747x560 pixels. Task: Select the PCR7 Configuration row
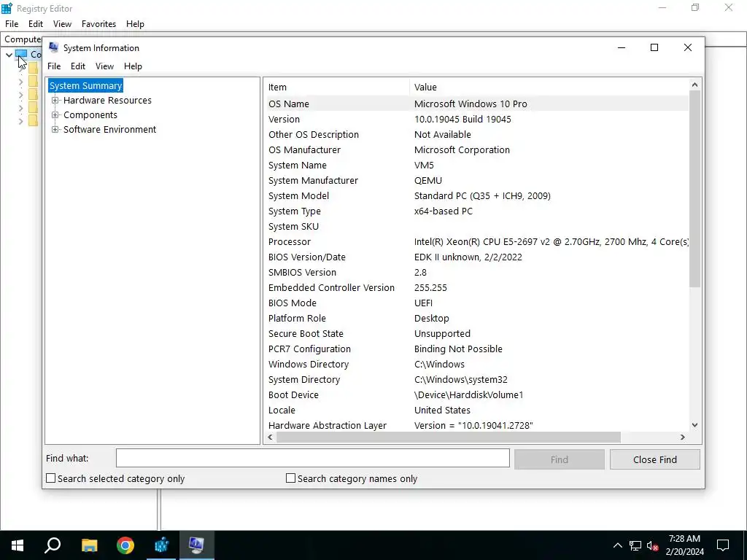476,349
